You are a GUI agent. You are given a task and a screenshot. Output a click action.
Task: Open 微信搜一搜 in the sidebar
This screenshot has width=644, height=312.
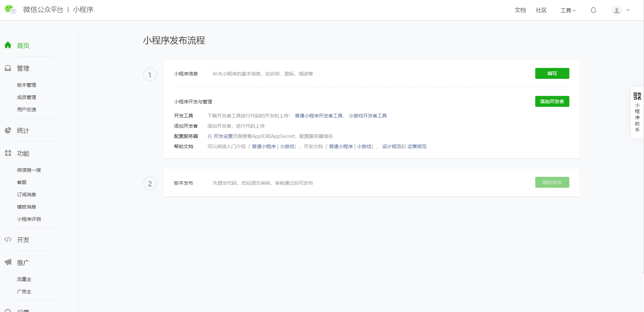[29, 170]
